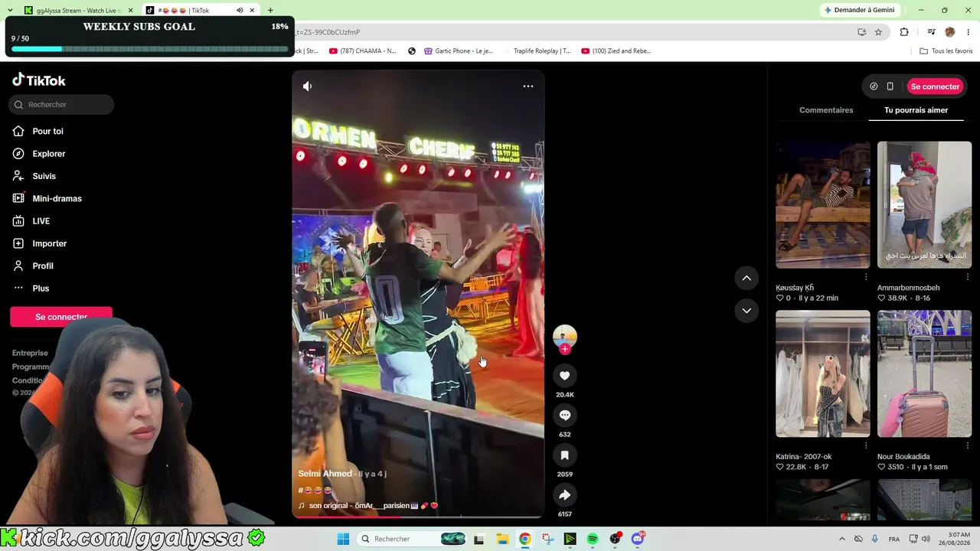Open File Explorer from the taskbar
Screen dimensions: 980x551
pyautogui.click(x=502, y=539)
